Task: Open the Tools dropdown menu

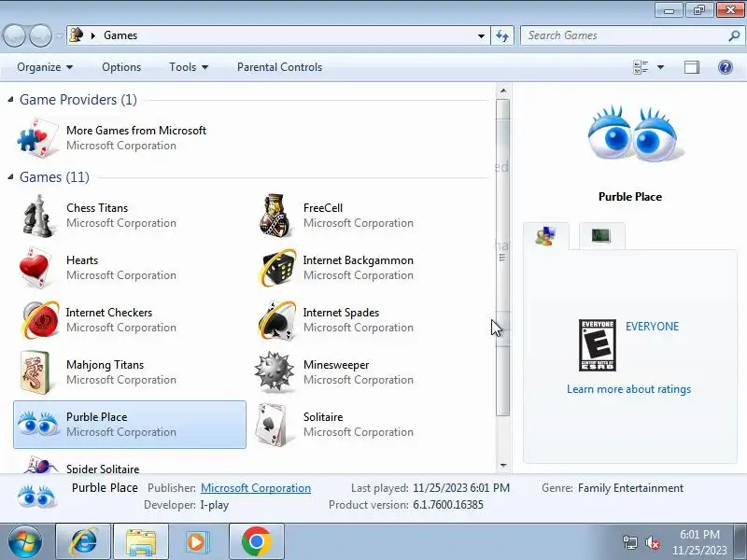Action: point(189,67)
